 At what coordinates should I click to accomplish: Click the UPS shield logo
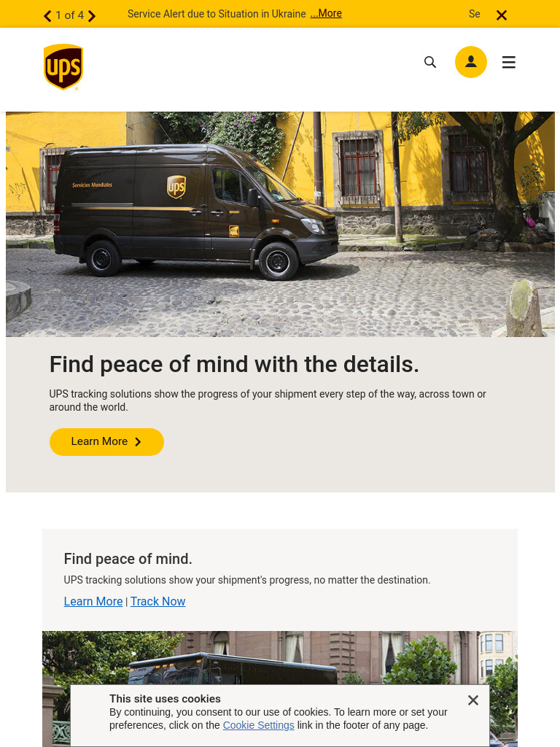tap(63, 66)
